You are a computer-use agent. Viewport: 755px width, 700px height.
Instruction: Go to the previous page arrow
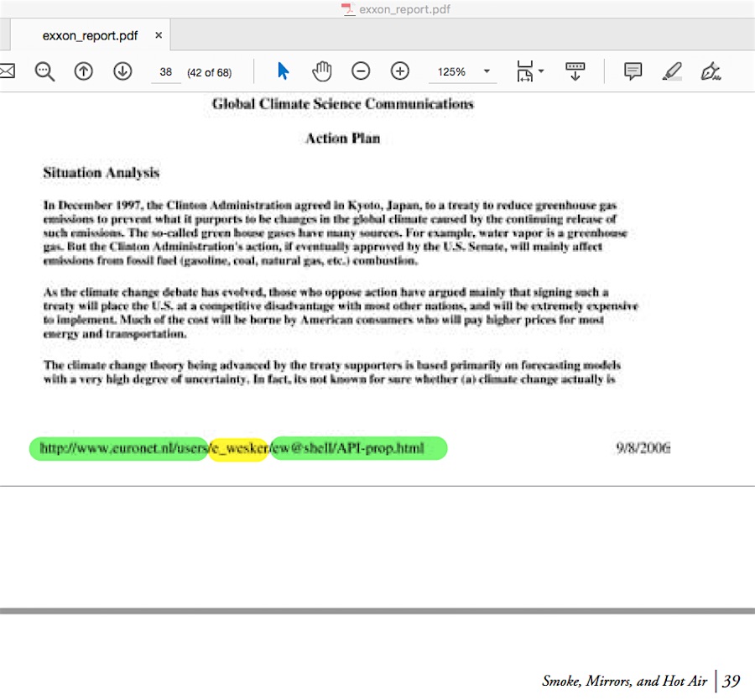(84, 71)
